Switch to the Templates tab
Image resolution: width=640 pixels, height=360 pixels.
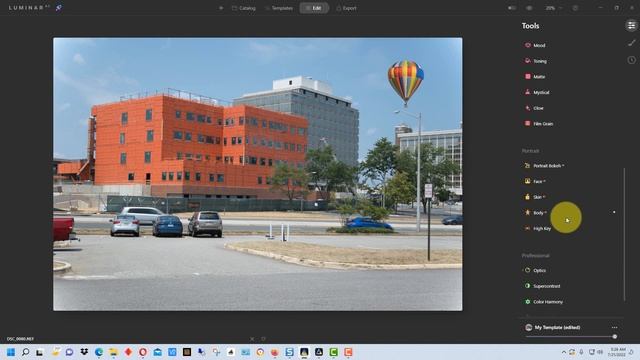click(x=279, y=8)
